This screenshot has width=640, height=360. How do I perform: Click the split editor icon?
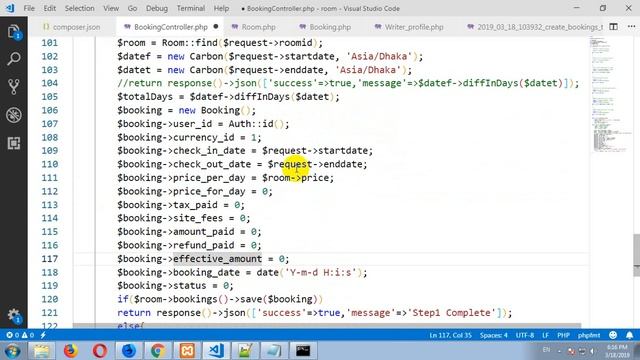(x=613, y=27)
